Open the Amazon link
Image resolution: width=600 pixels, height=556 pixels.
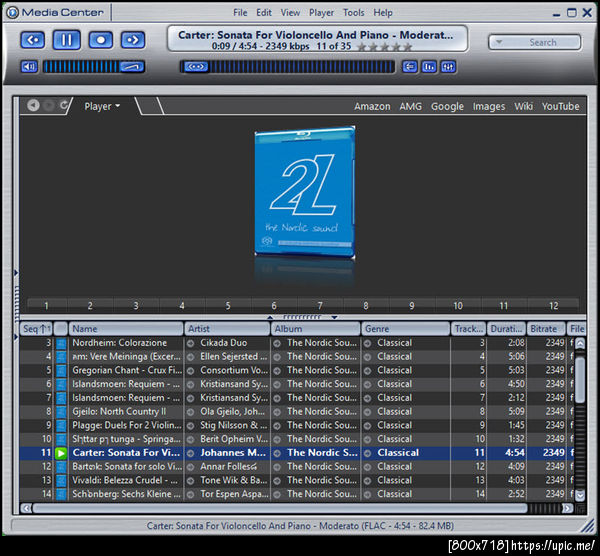(372, 106)
